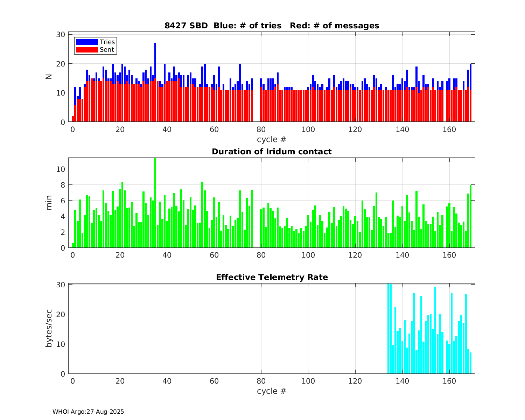525x420 pixels.
Task: Select the 'Sent' legend text label
Action: point(107,50)
